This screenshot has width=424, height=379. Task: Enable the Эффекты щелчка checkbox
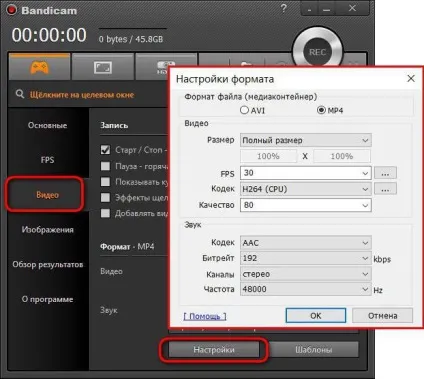(x=105, y=197)
